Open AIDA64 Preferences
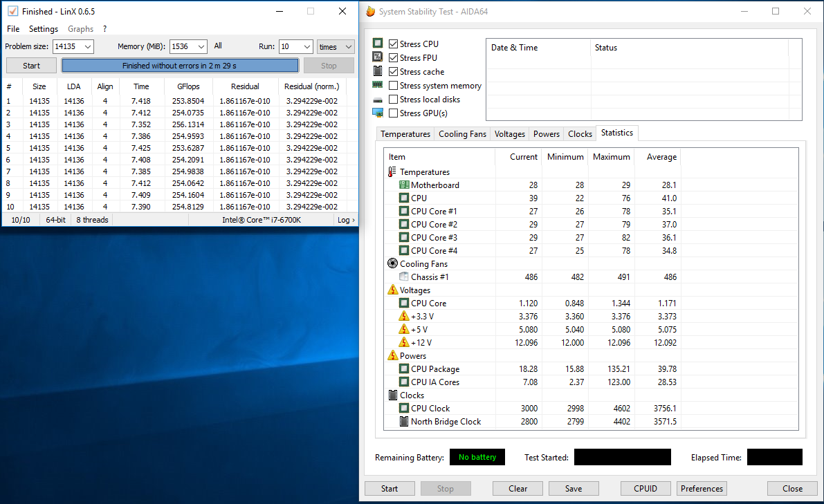The image size is (824, 504). pos(702,488)
